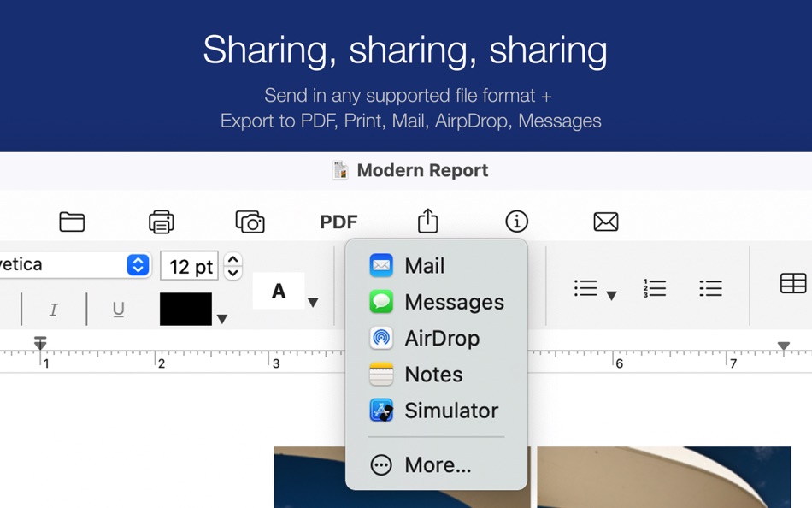812x508 pixels.
Task: Click the black text color swatch
Action: coord(185,309)
